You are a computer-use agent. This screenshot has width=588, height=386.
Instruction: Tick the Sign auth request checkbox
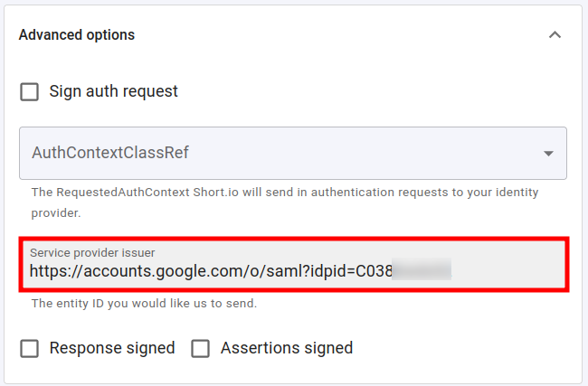point(30,91)
